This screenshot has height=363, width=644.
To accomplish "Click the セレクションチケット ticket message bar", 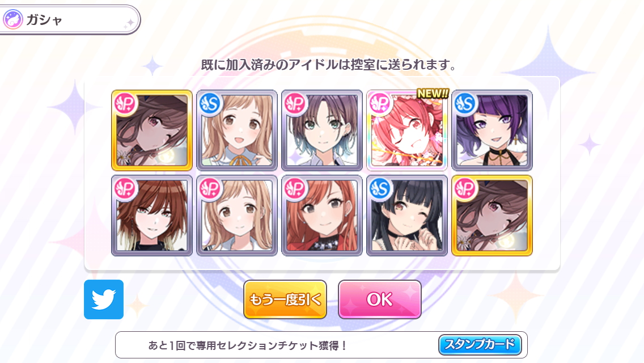I will [x=321, y=345].
